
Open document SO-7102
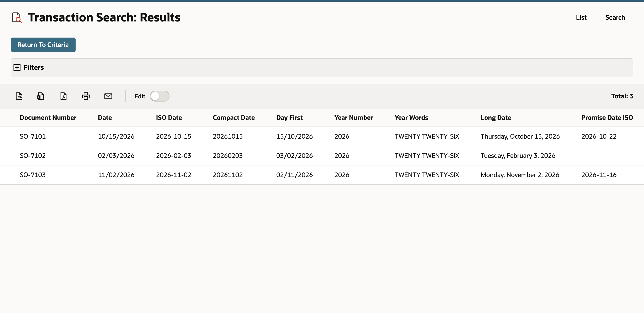[x=32, y=156]
